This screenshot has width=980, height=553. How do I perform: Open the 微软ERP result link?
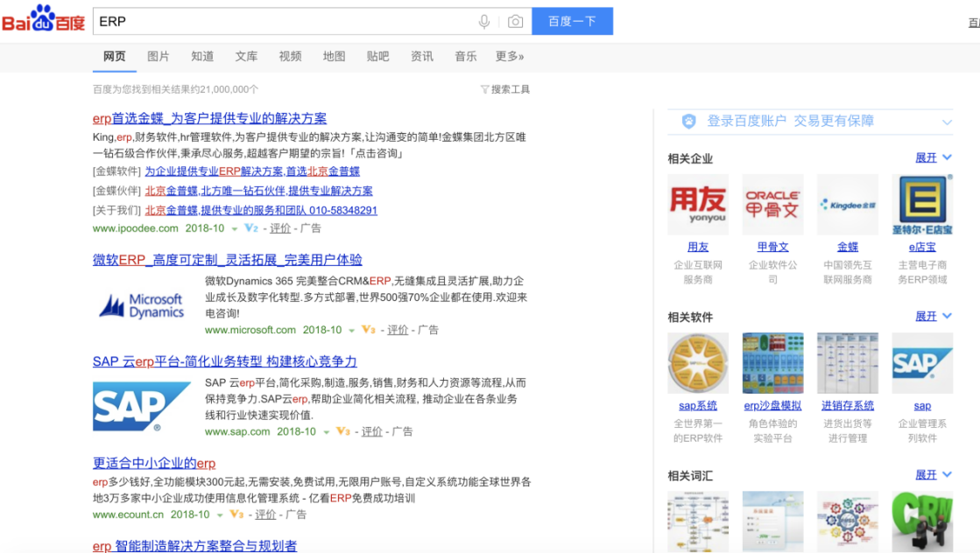click(228, 260)
